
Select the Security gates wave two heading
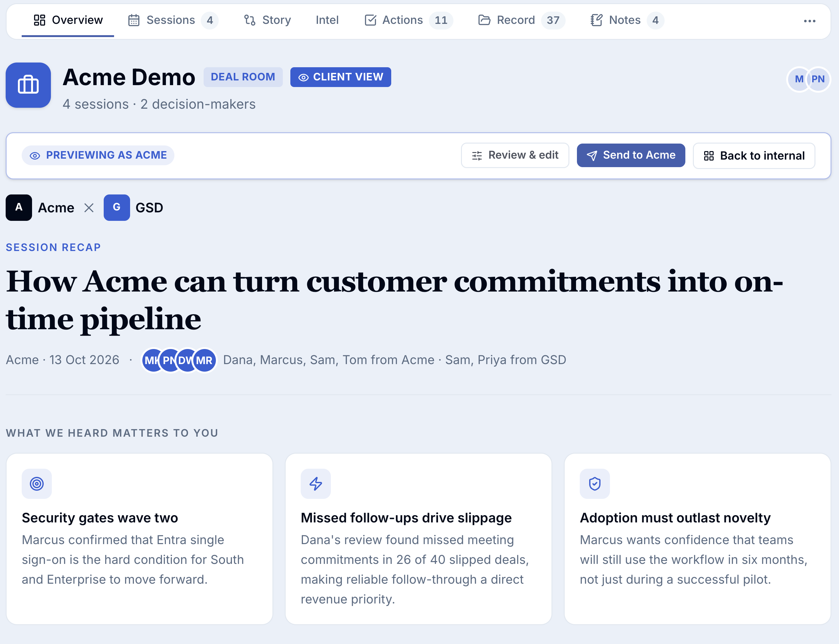[x=100, y=518]
